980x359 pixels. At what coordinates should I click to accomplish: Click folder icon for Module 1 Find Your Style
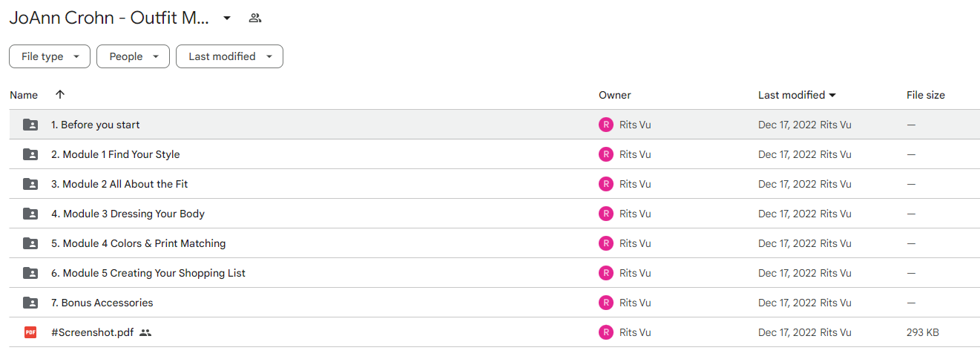coord(30,154)
